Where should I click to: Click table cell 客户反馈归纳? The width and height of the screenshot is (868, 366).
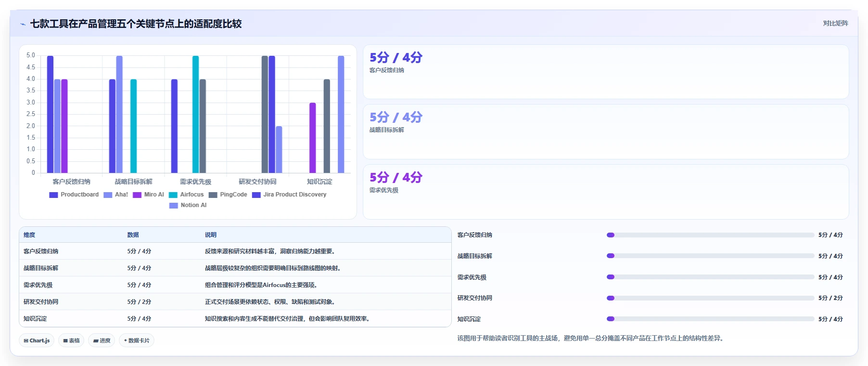point(41,251)
